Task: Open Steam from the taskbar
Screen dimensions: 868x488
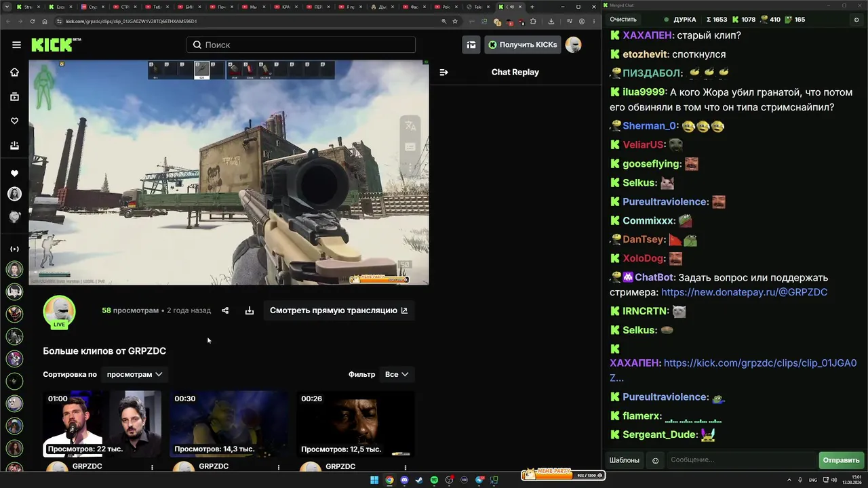Action: 419,481
